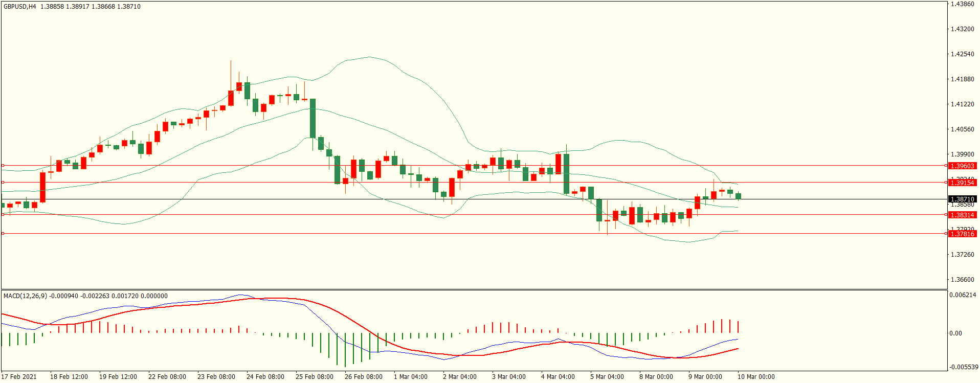980x383 pixels.
Task: Click the 1.42540 price scale value
Action: click(x=962, y=54)
